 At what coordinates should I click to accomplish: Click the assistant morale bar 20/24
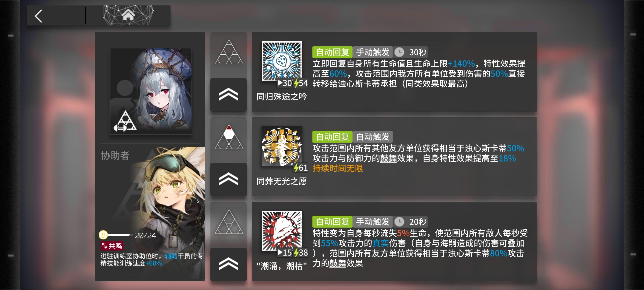tap(128, 235)
